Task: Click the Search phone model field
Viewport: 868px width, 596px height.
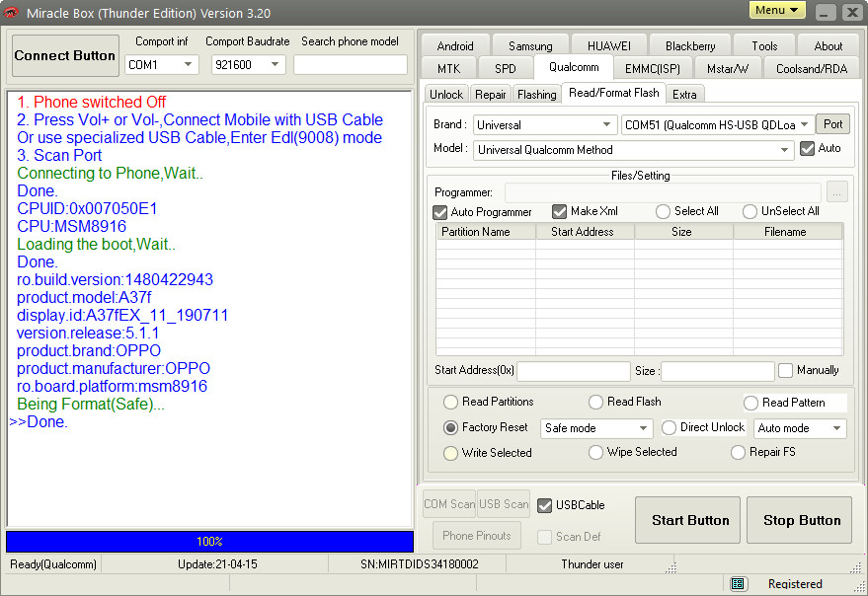Action: point(350,65)
